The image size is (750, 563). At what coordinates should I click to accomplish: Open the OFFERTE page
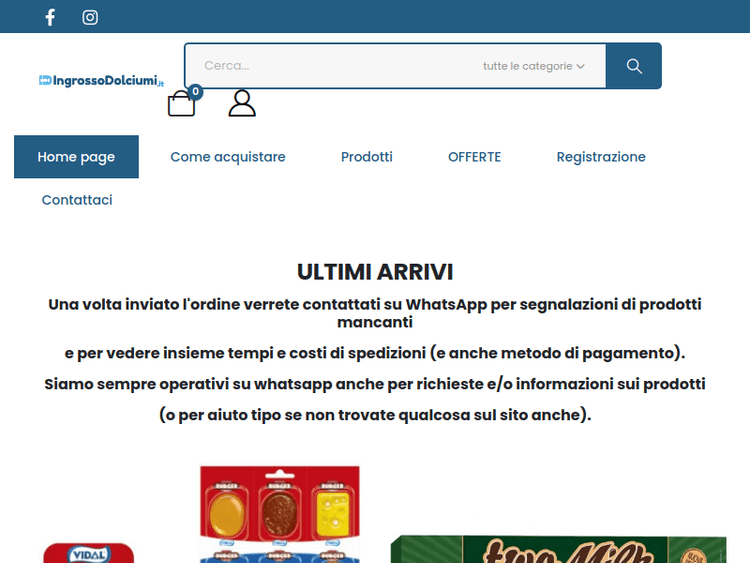(x=474, y=157)
